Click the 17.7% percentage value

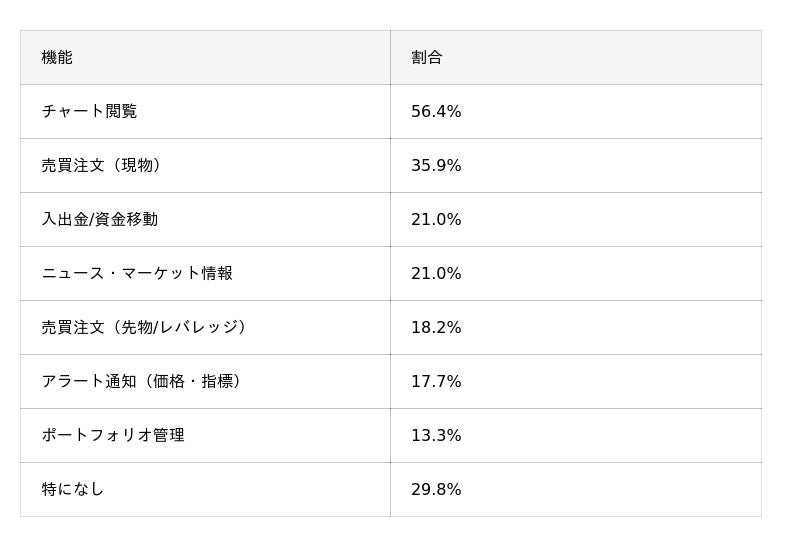436,382
